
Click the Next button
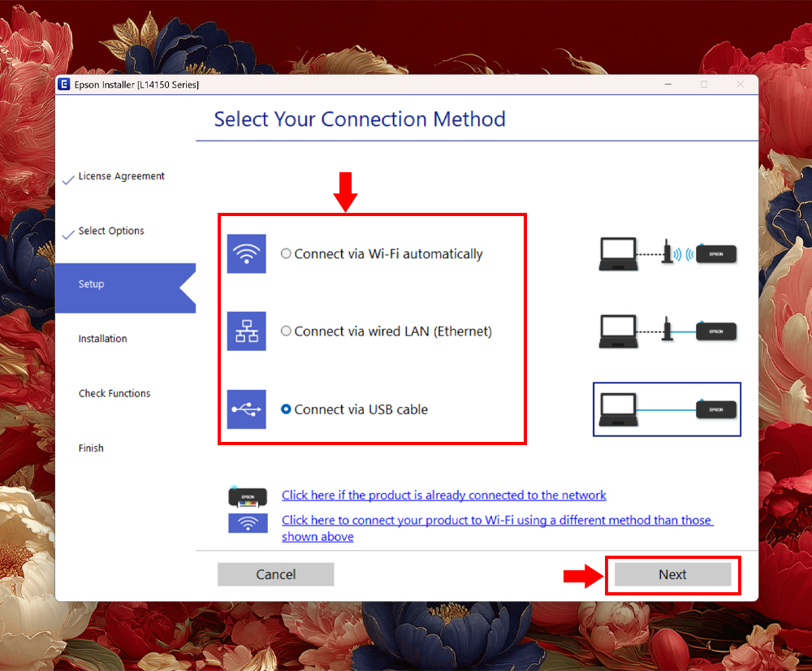point(672,574)
